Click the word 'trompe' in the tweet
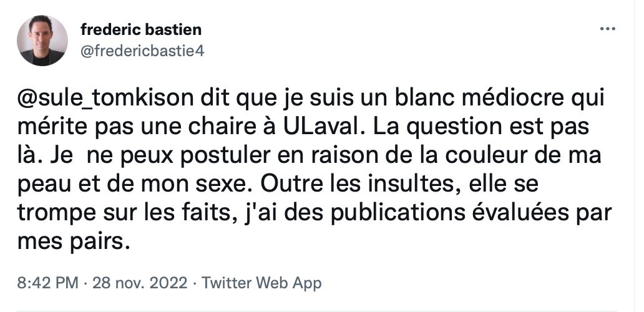This screenshot has height=312, width=644. [x=51, y=214]
